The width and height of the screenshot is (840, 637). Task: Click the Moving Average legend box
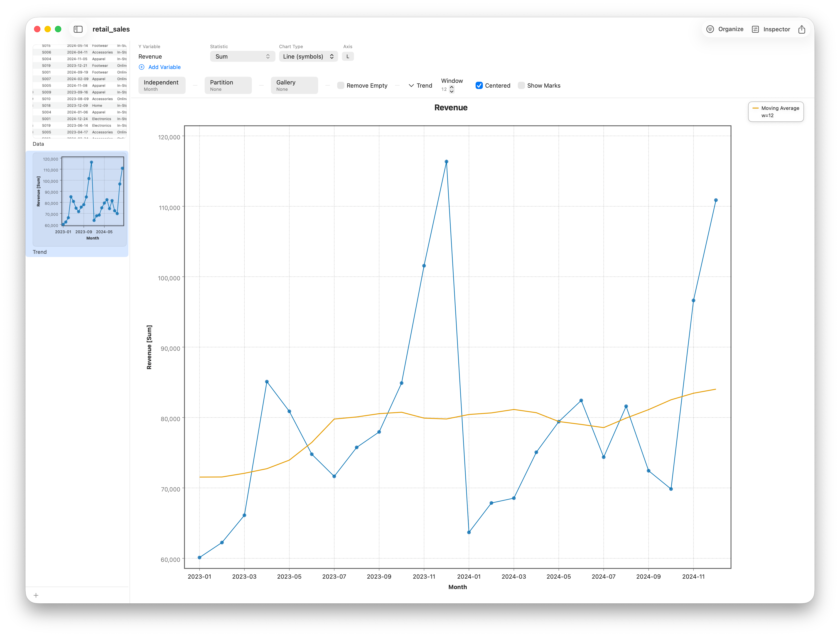pos(775,112)
